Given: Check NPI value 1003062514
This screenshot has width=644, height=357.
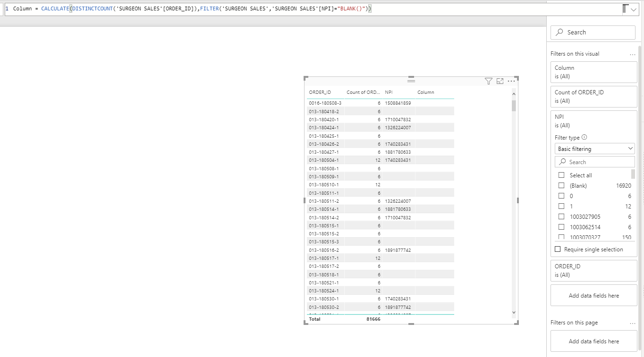Looking at the screenshot, I should pyautogui.click(x=561, y=227).
